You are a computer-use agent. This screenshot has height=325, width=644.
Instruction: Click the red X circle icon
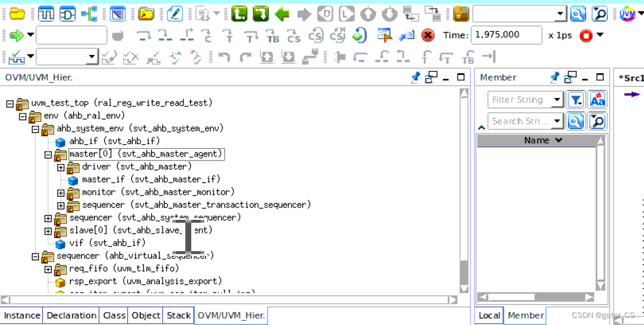[428, 35]
